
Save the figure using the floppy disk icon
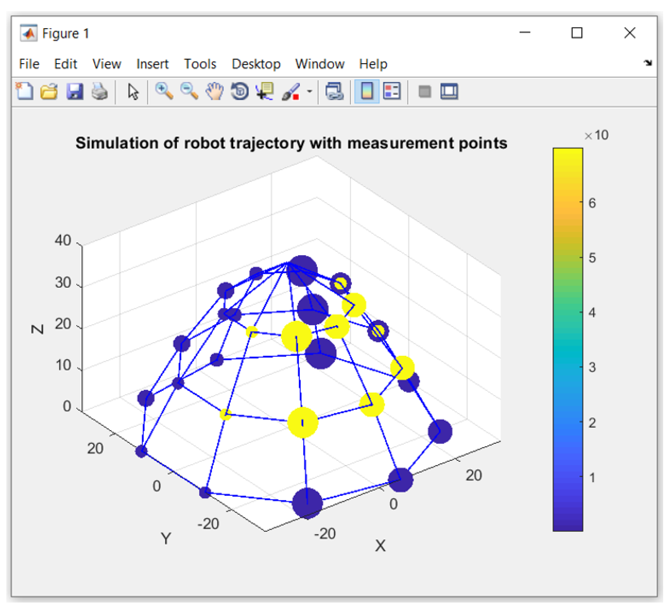coord(75,91)
